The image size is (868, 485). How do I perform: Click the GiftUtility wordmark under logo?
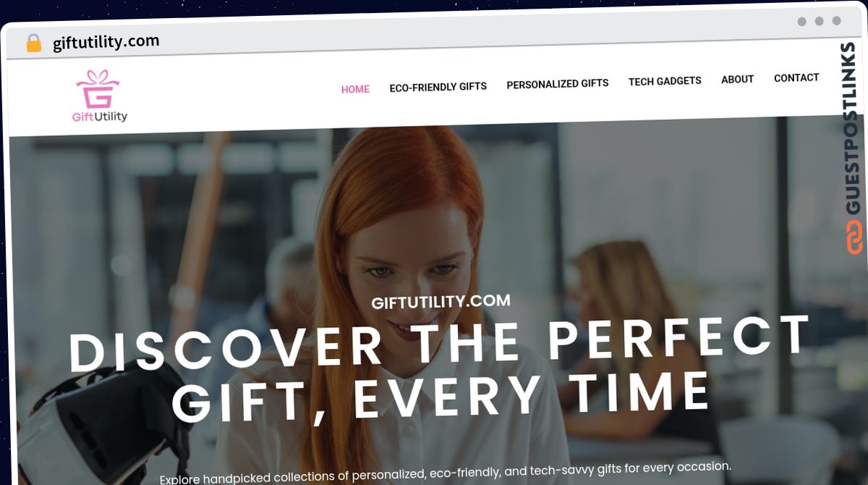100,117
